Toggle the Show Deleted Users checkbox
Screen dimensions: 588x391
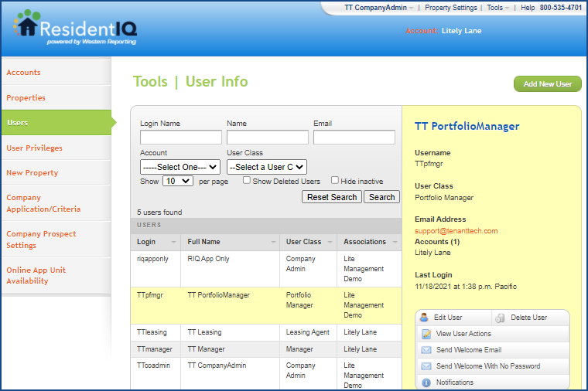(x=246, y=181)
